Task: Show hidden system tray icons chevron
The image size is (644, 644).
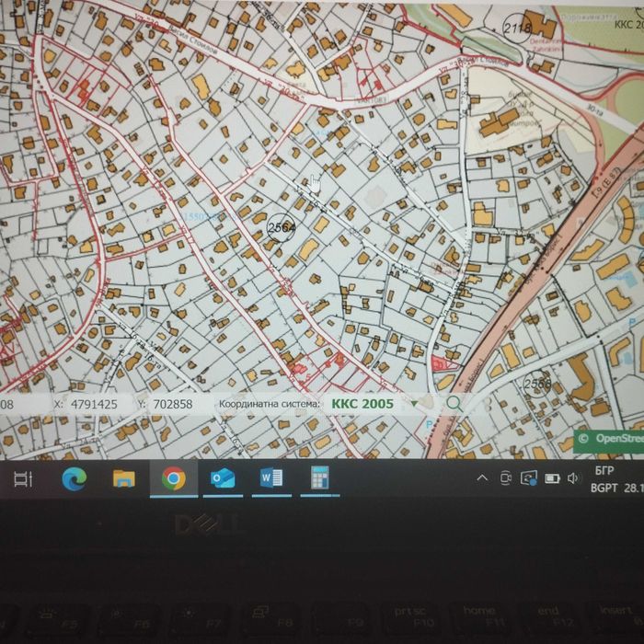Action: point(482,478)
